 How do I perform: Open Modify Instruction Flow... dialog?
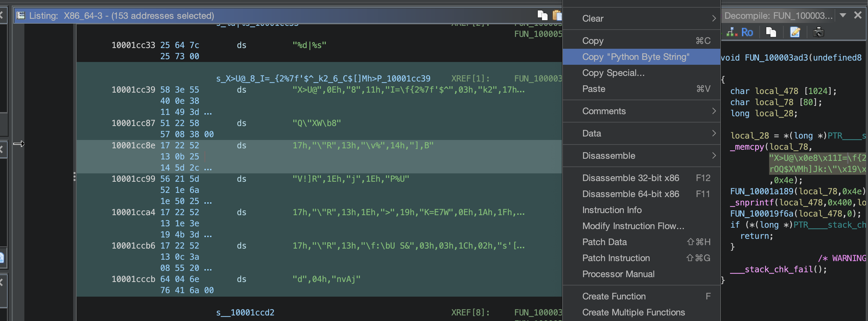click(x=642, y=226)
